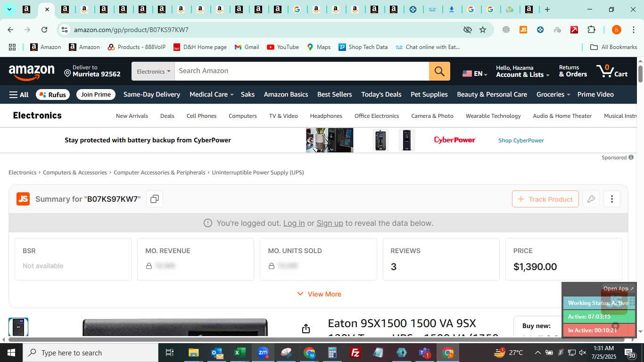Bookmark this page with the star icon
The width and height of the screenshot is (644, 362).
point(483,30)
